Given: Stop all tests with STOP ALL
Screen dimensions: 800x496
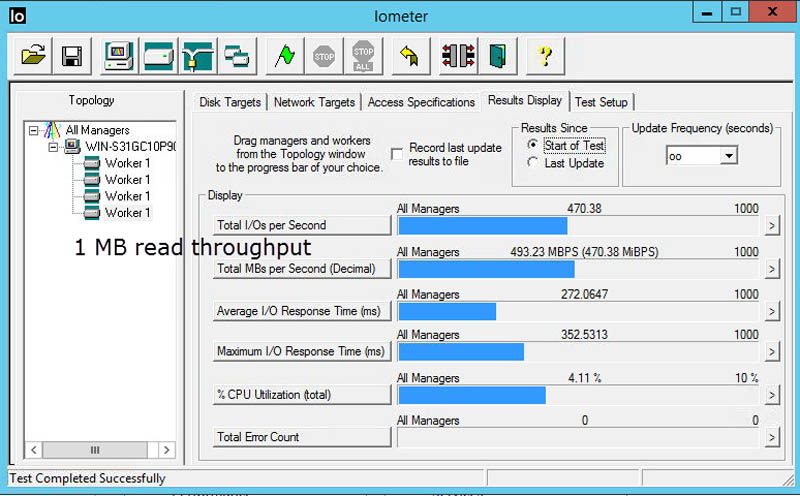Looking at the screenshot, I should coord(363,56).
